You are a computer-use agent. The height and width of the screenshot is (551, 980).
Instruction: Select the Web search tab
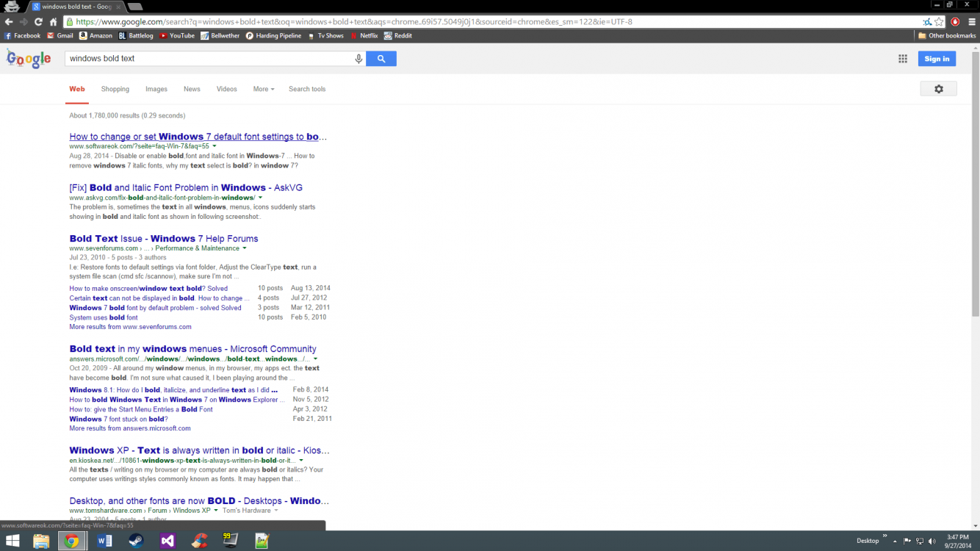tap(77, 89)
